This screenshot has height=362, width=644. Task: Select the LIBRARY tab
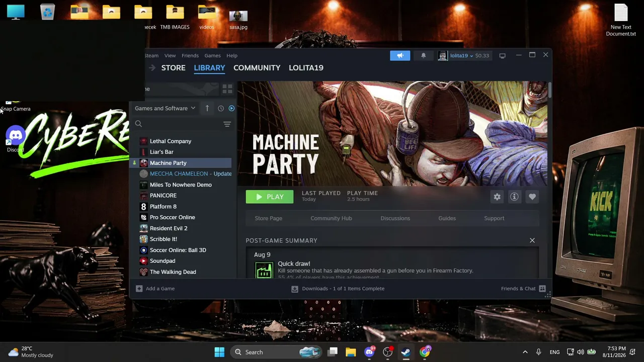pyautogui.click(x=209, y=68)
